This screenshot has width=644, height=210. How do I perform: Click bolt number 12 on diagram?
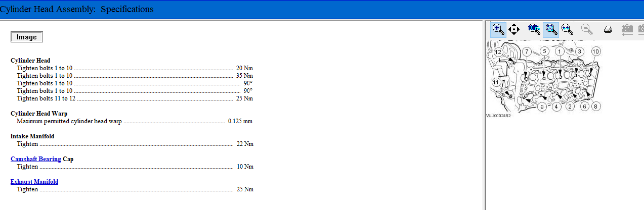click(498, 51)
